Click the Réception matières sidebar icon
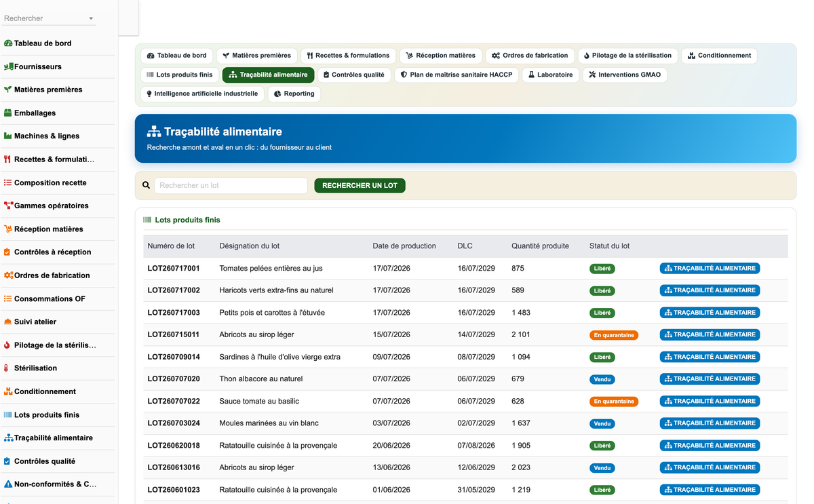 pyautogui.click(x=9, y=229)
